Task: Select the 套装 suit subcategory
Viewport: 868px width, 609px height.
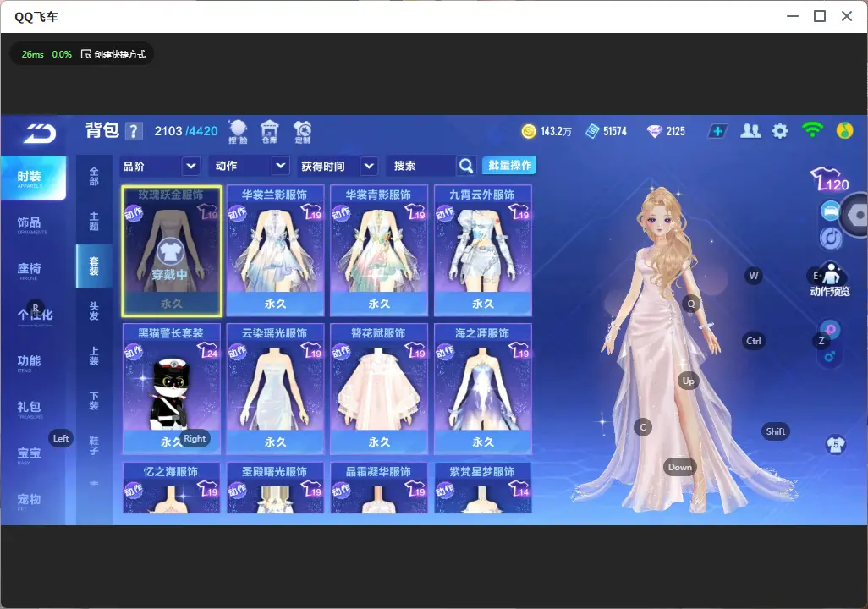Action: click(x=94, y=266)
